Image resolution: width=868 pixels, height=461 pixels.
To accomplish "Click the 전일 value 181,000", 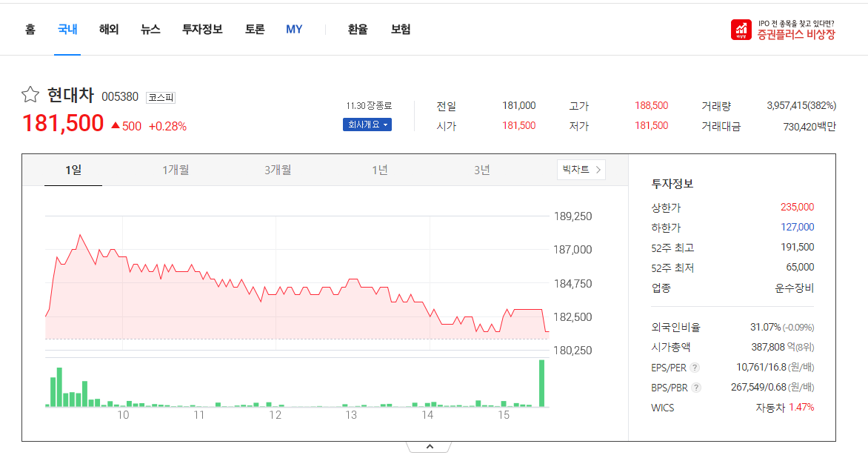I will 518,105.
